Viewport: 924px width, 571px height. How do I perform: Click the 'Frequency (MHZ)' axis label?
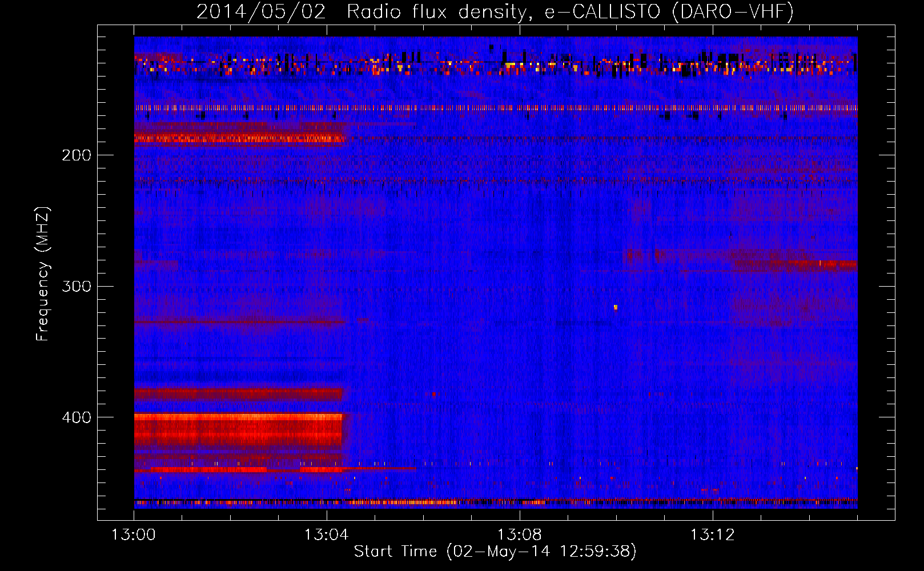(43, 274)
